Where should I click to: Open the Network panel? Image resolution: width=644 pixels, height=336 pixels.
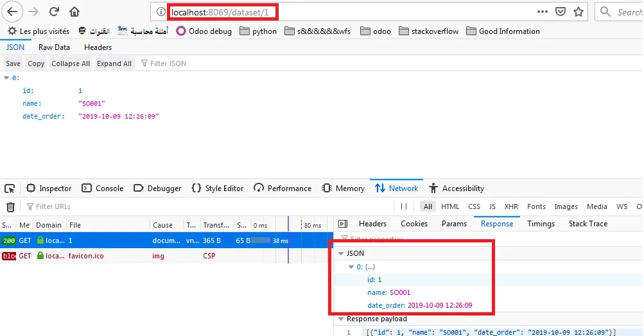396,189
